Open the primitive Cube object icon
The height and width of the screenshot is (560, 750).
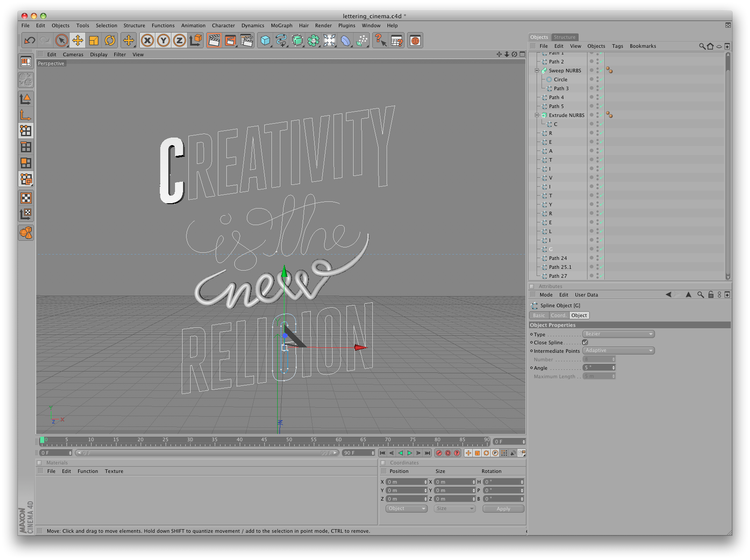coord(265,40)
